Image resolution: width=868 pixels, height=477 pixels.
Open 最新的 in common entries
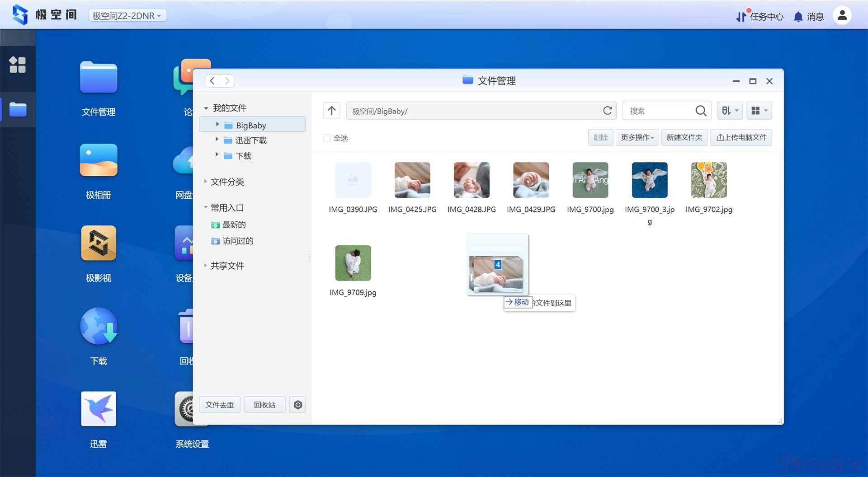[x=234, y=225]
